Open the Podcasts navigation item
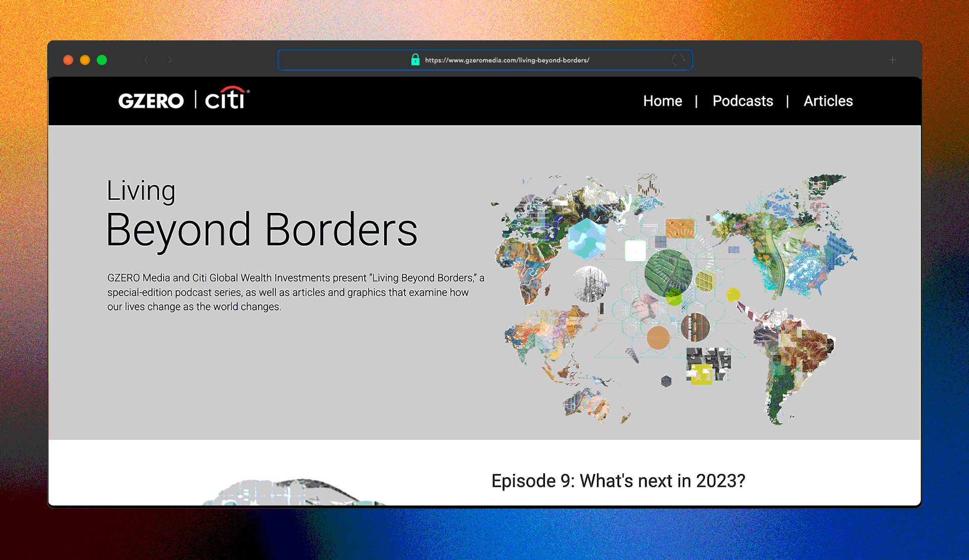969x560 pixels. 742,101
